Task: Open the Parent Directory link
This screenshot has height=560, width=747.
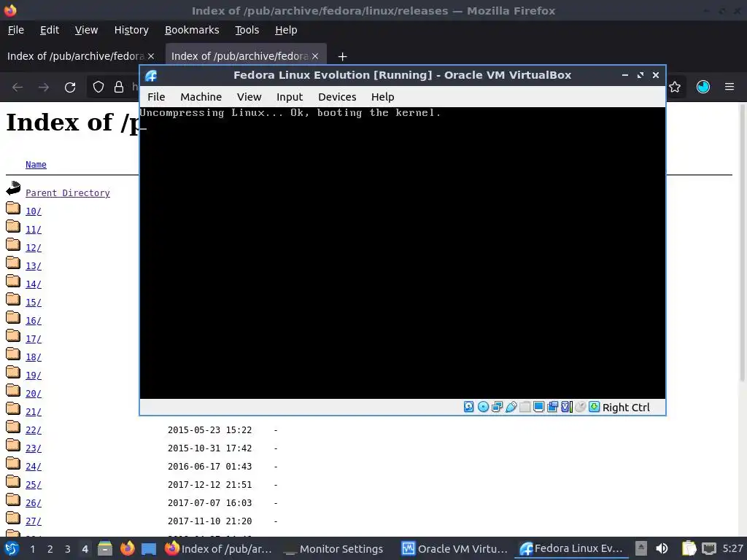Action: (68, 192)
